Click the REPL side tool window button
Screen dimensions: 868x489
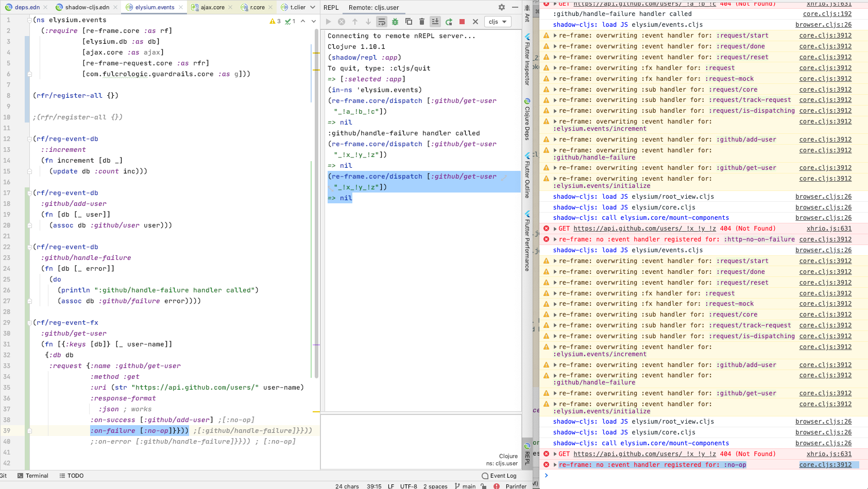(x=527, y=454)
